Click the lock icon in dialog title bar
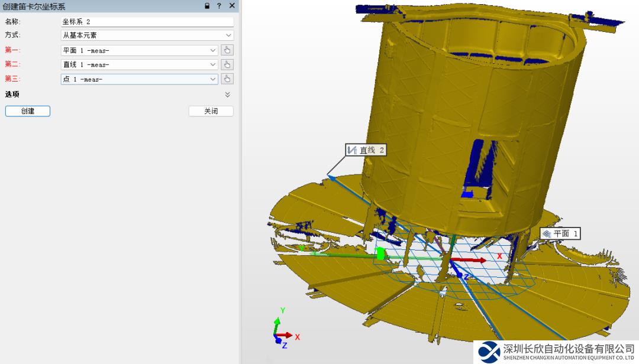 pos(207,6)
